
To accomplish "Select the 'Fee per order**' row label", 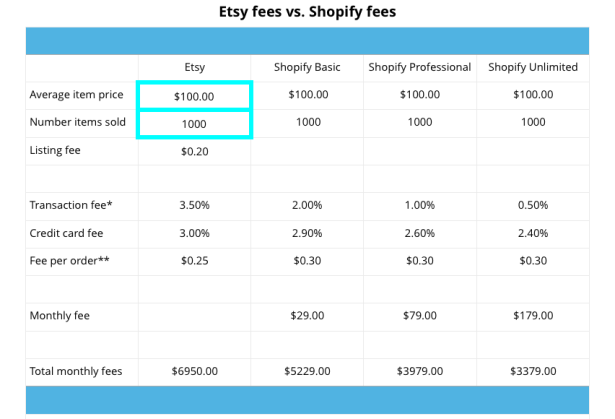I will click(69, 261).
